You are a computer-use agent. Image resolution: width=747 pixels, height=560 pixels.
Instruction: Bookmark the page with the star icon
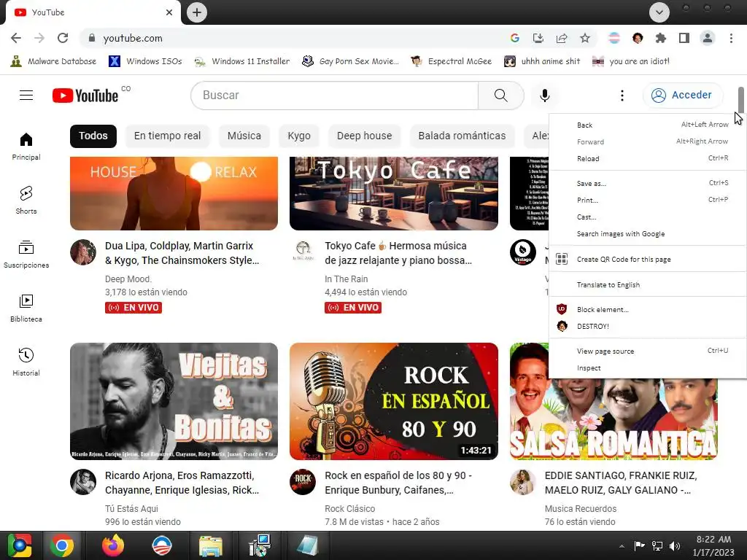(585, 38)
